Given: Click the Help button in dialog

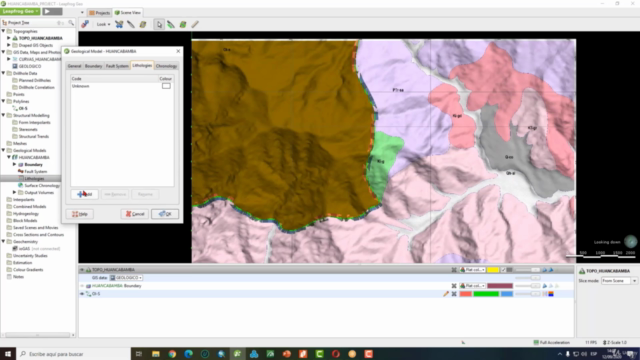Looking at the screenshot, I should 80,214.
